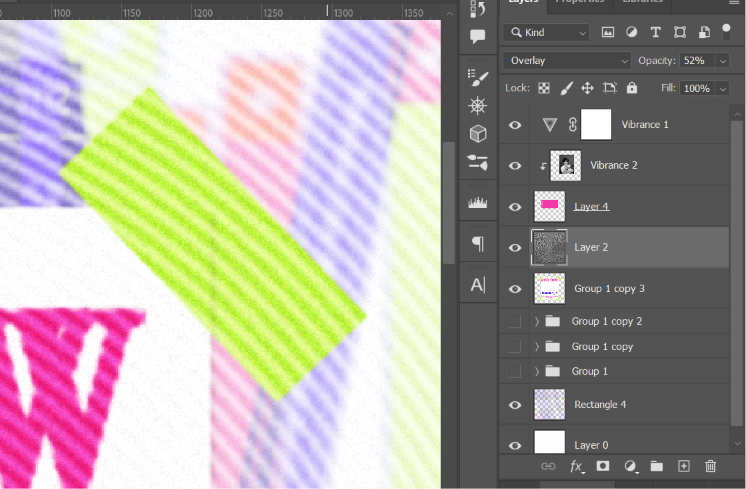The height and width of the screenshot is (489, 746).
Task: Select the Vibrance 1 layer mask thumbnail
Action: (x=596, y=125)
